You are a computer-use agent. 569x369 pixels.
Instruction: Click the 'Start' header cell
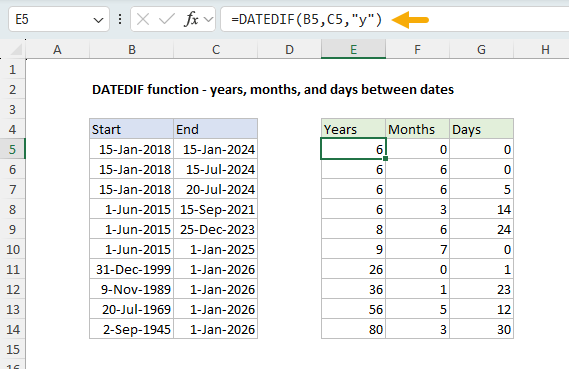click(132, 129)
